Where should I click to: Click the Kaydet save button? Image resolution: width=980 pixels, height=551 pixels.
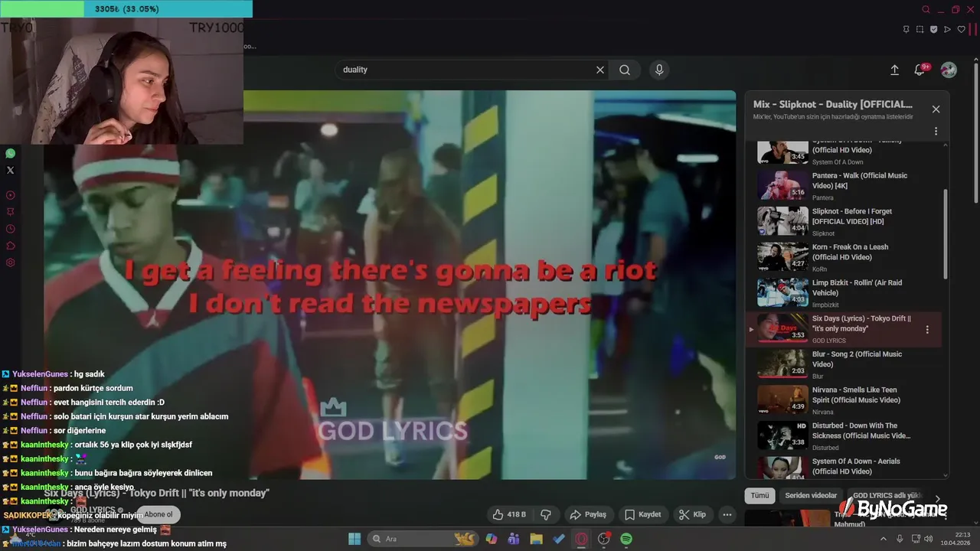(x=642, y=514)
